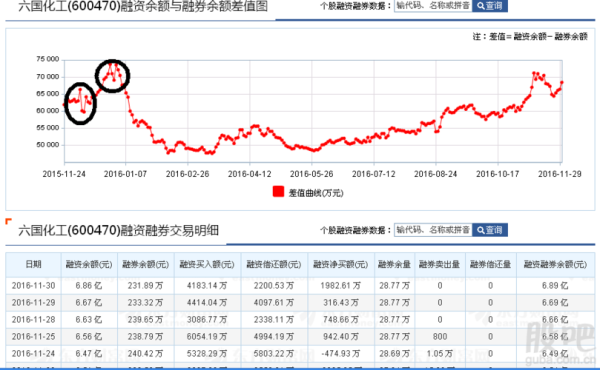The width and height of the screenshot is (600, 370).
Task: Click the chart's last data point near 2016-11-29
Action: (562, 82)
